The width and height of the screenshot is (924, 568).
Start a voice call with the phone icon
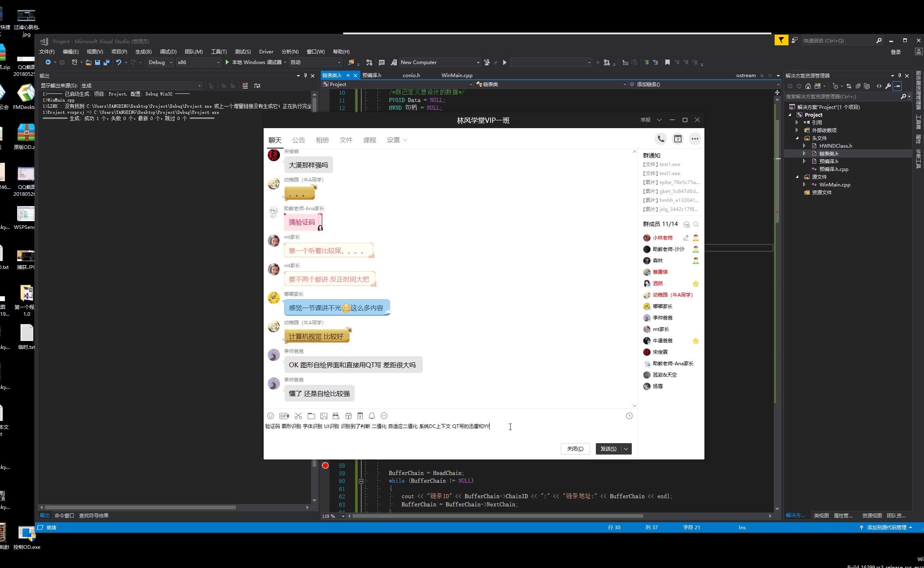(660, 139)
